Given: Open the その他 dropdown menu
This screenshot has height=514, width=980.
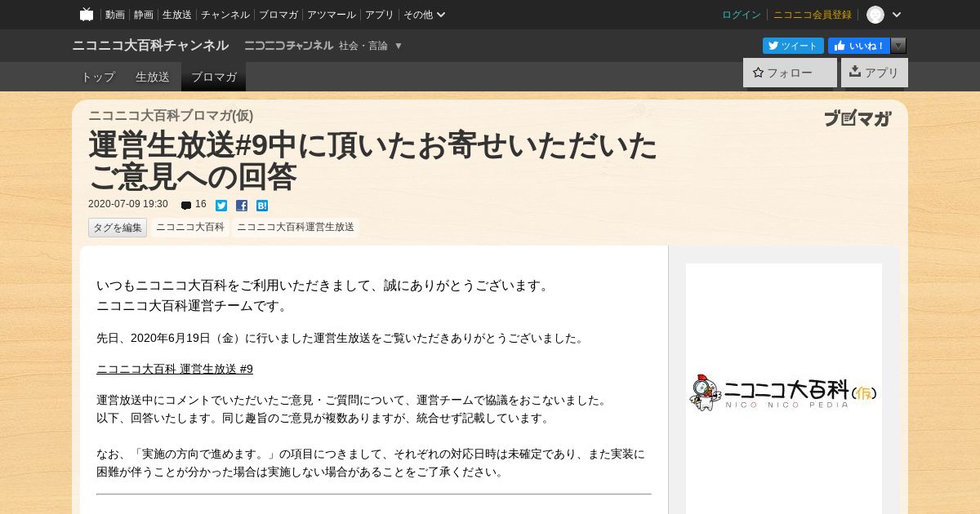Looking at the screenshot, I should 425,15.
